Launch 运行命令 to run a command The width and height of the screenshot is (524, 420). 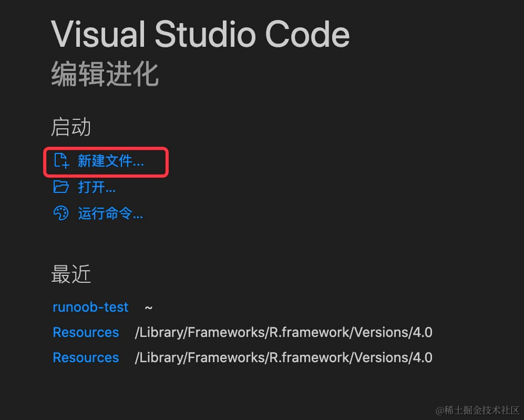(110, 213)
